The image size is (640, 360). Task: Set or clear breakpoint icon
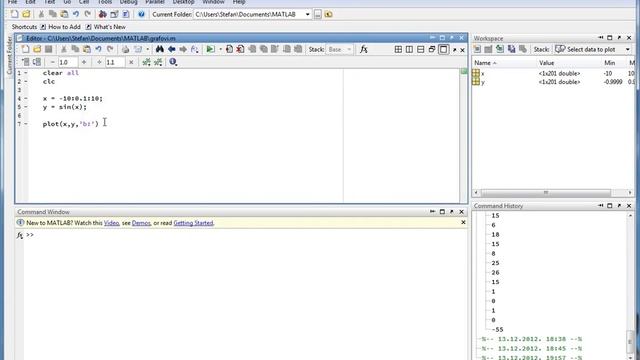229,49
